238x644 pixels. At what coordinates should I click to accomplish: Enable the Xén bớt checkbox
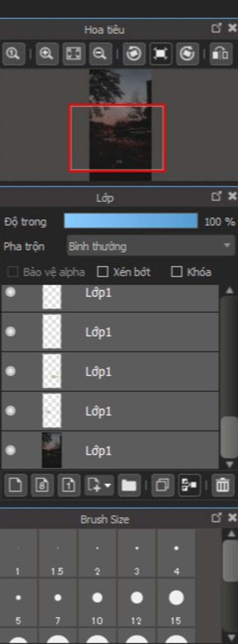pos(102,271)
